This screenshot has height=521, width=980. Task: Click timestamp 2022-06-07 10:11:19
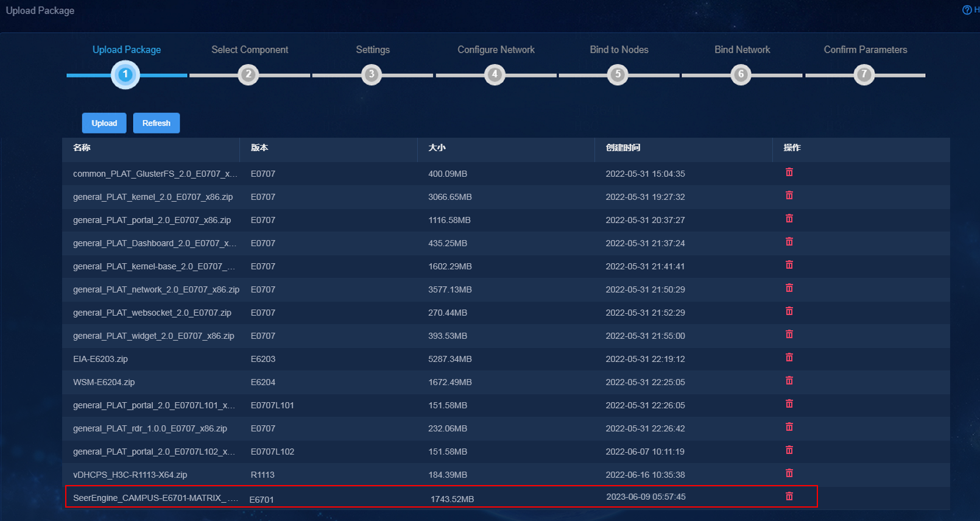[x=645, y=452]
